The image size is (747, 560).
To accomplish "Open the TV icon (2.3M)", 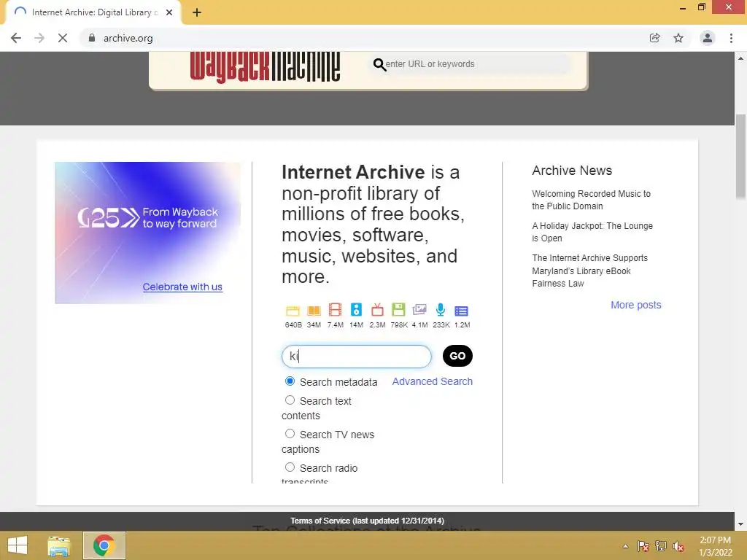I will (377, 310).
